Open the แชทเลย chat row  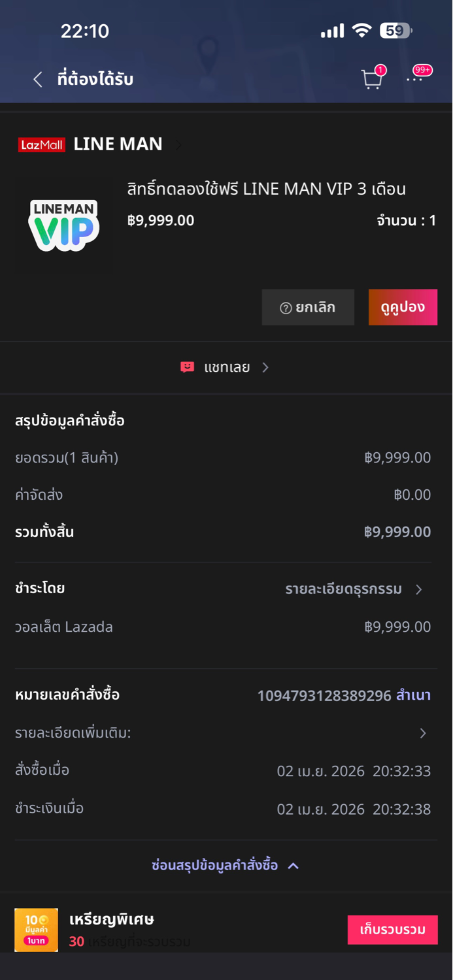(226, 367)
